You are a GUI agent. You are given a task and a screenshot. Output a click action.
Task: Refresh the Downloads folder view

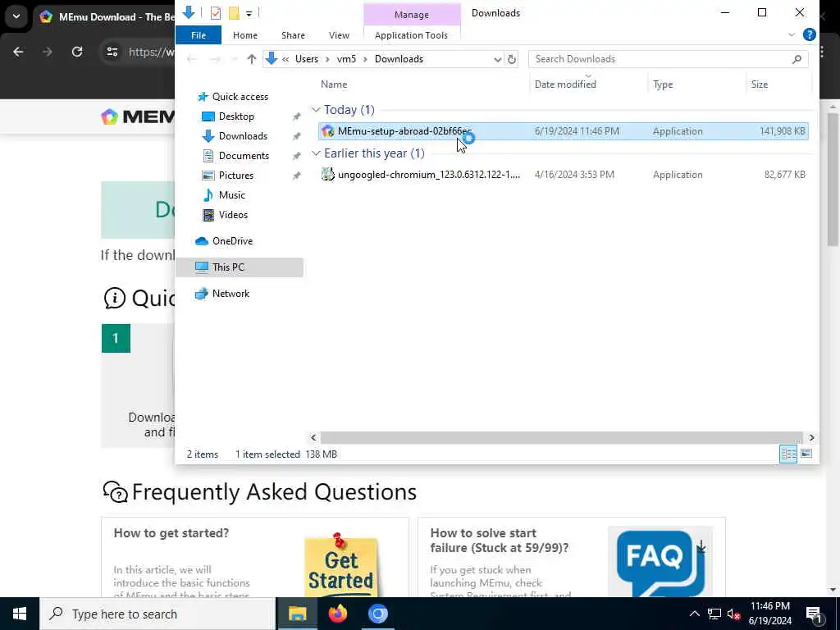(512, 59)
